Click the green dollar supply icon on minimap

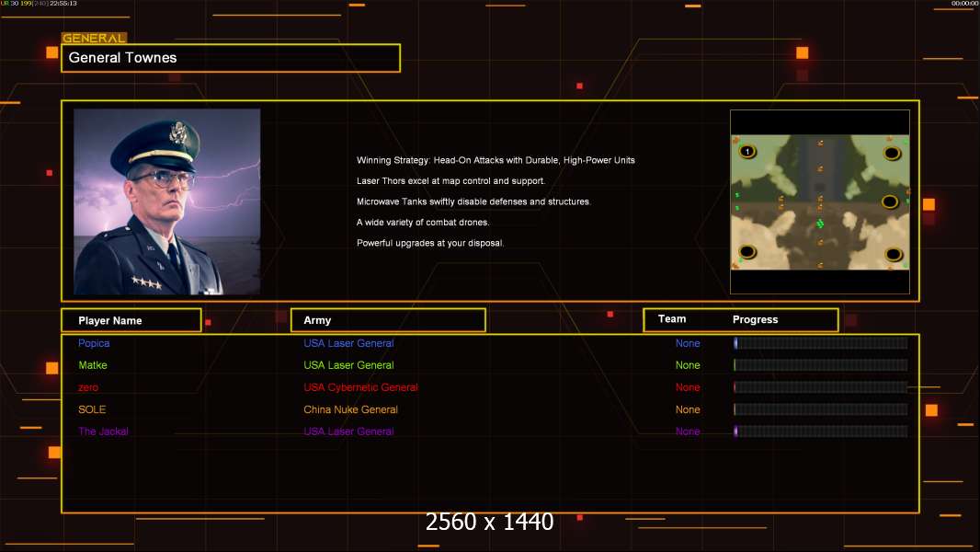tap(820, 224)
